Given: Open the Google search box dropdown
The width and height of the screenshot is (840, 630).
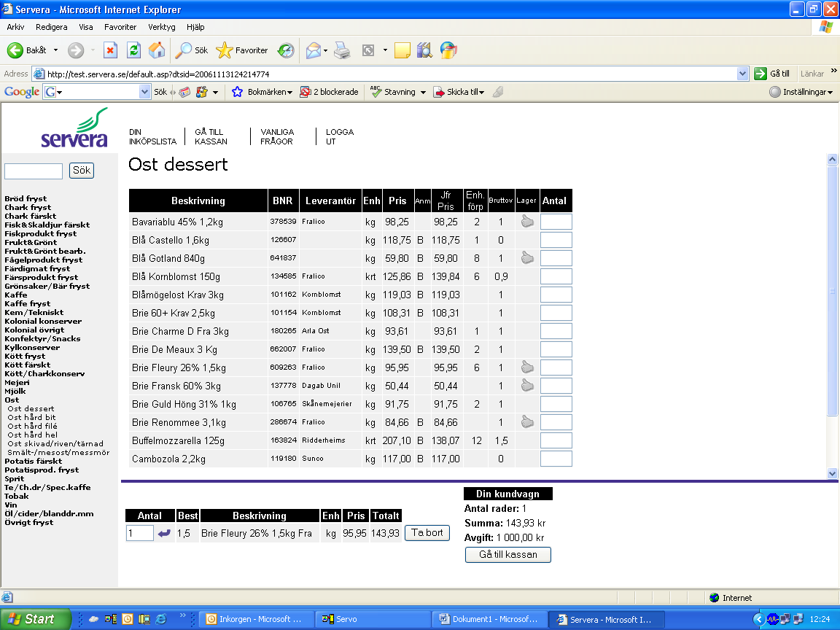Looking at the screenshot, I should (x=144, y=92).
